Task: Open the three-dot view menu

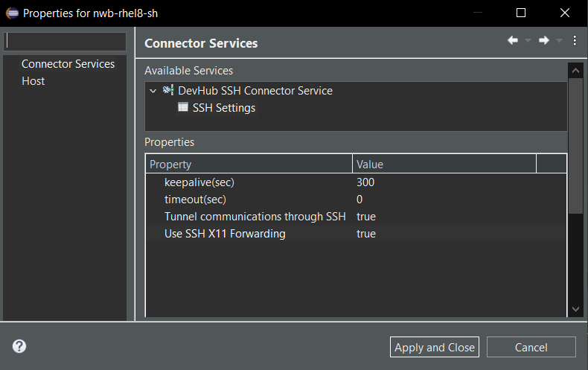Action: (x=575, y=41)
